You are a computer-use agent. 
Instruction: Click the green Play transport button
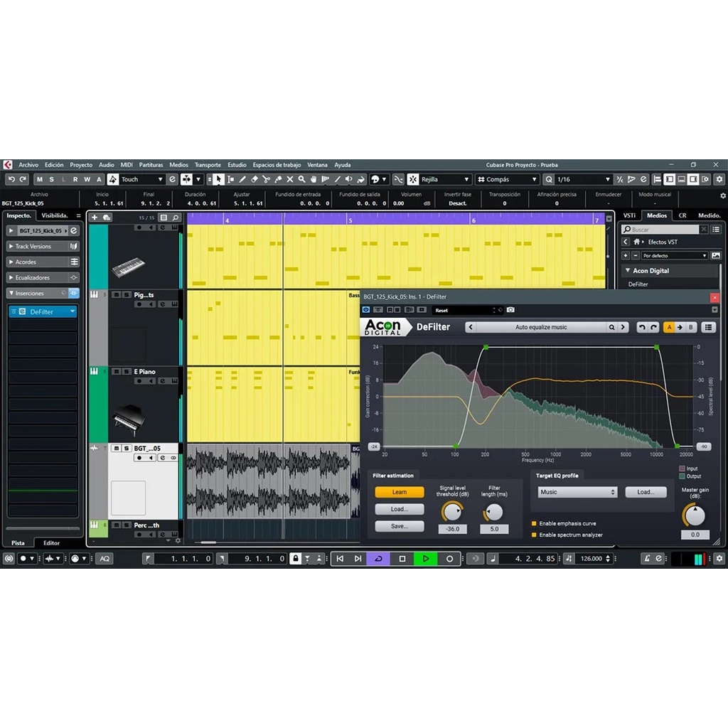[425, 559]
